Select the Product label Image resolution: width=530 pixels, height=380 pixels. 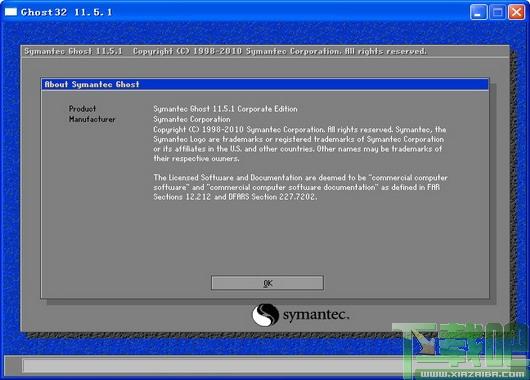[82, 109]
